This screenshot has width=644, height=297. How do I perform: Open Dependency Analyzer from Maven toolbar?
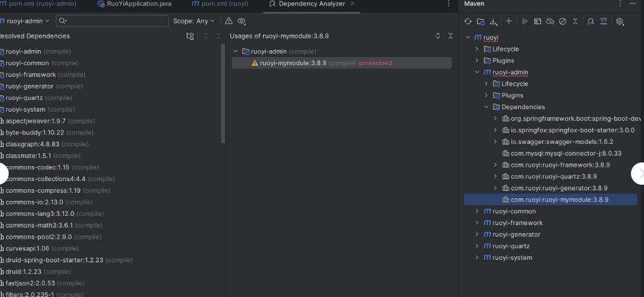click(591, 21)
